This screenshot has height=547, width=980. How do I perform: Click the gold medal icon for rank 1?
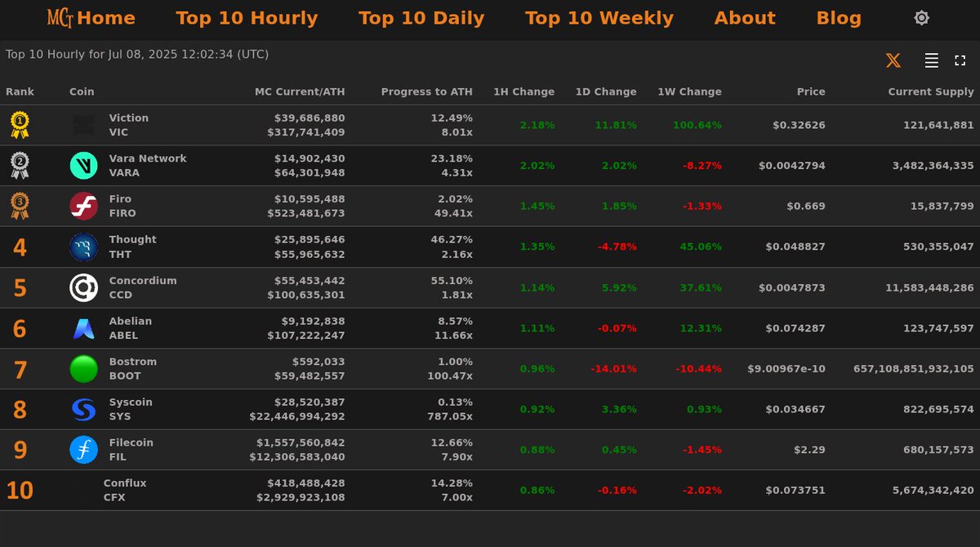click(x=18, y=124)
